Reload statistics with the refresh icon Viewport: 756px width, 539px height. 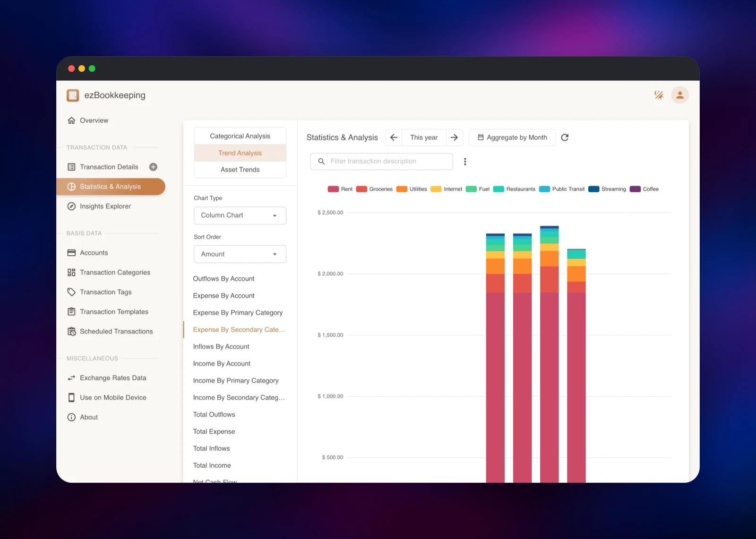[565, 137]
